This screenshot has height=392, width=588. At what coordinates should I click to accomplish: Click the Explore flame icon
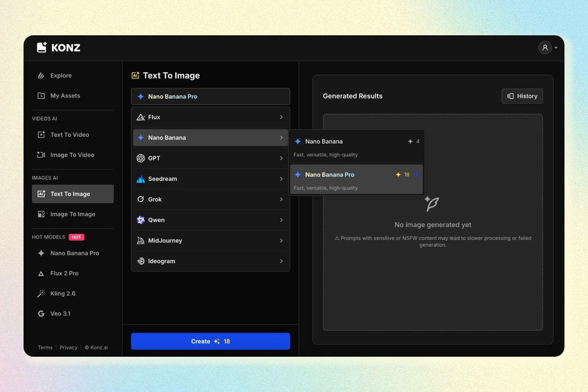pos(41,75)
